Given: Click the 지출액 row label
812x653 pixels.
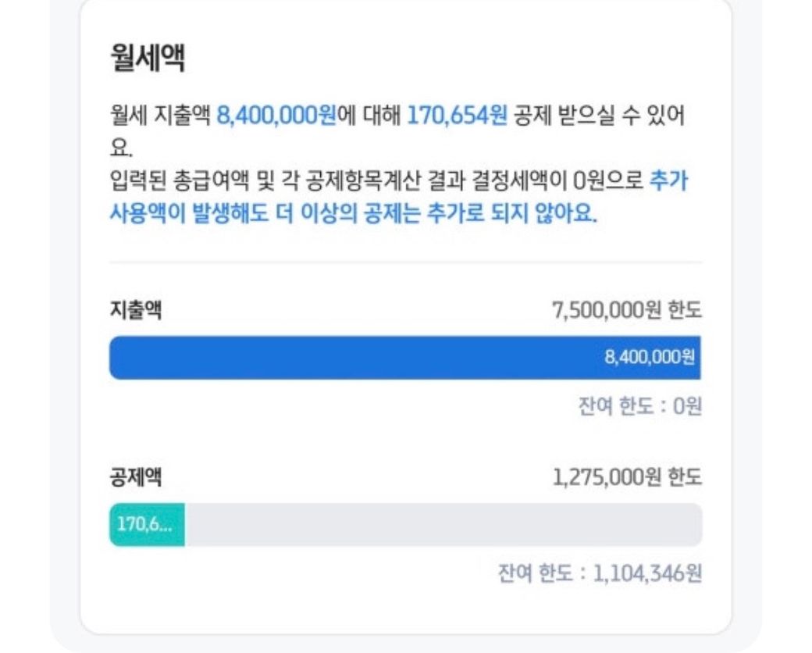Looking at the screenshot, I should [135, 310].
